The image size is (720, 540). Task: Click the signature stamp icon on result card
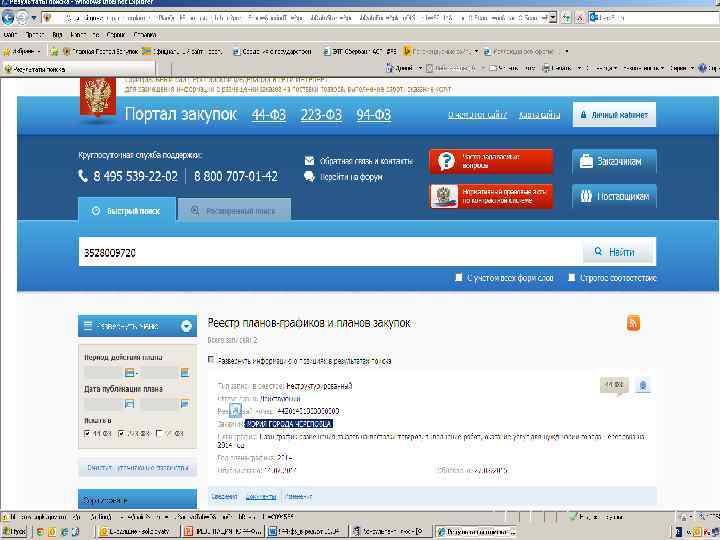point(643,385)
